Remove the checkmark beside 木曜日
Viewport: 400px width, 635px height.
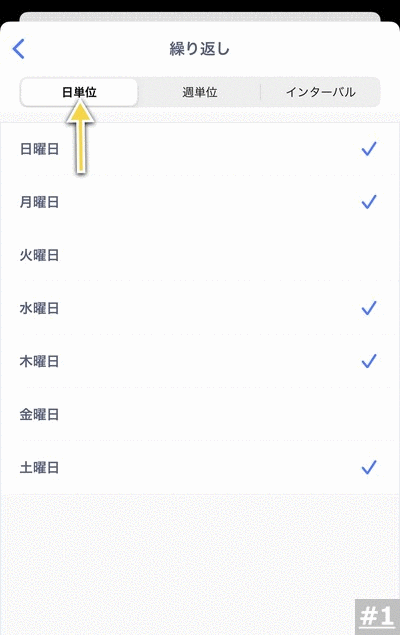point(369,361)
